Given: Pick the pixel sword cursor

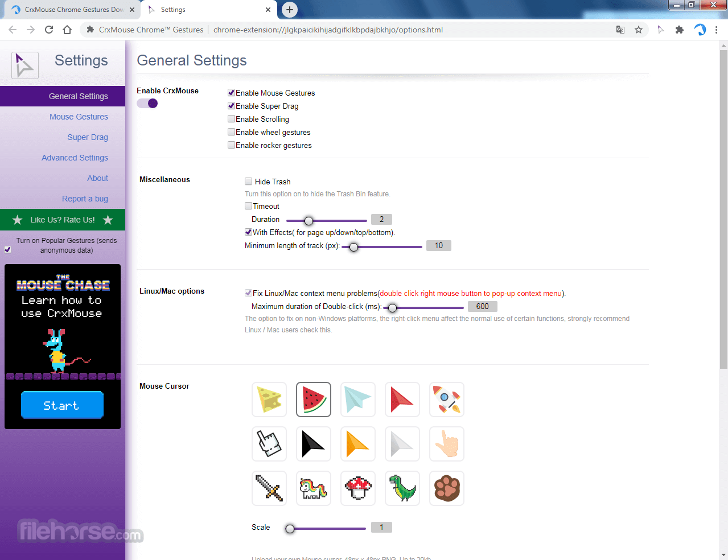Looking at the screenshot, I should (x=269, y=488).
